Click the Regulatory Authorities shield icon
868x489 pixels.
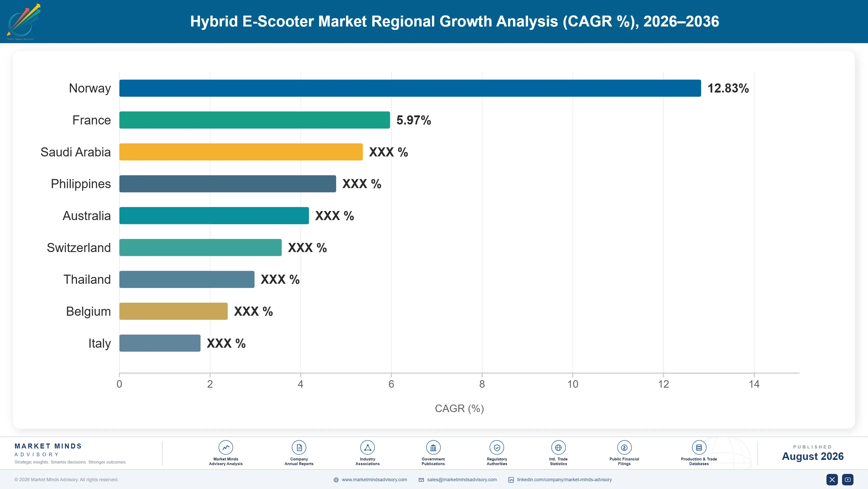pyautogui.click(x=497, y=447)
